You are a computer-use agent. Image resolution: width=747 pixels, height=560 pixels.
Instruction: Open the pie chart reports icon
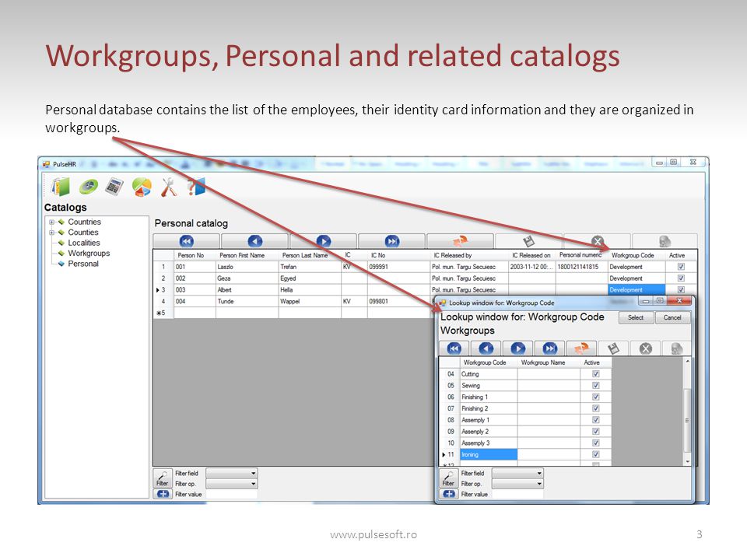[142, 187]
